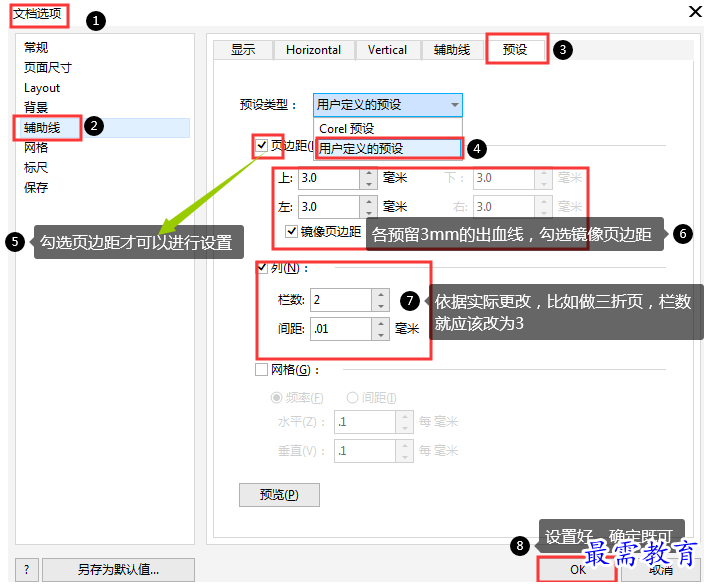This screenshot has width=706, height=585.
Task: Click the 水平(Z) grid input field
Action: click(x=365, y=422)
